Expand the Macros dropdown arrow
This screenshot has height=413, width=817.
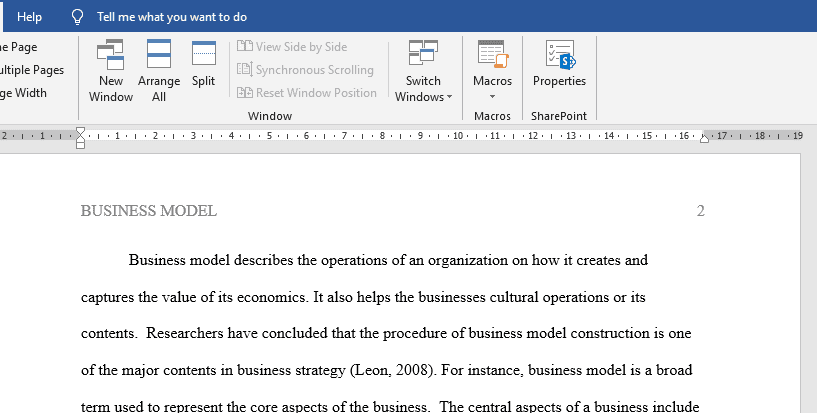click(492, 97)
